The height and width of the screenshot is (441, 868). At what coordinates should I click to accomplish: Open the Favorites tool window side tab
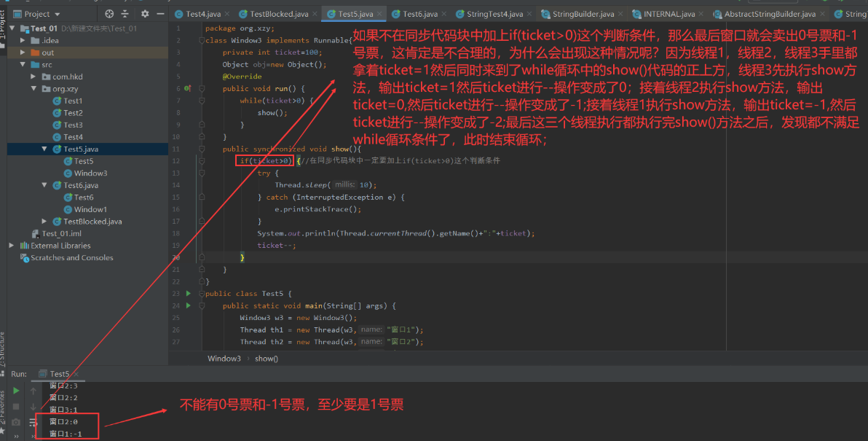(x=3, y=413)
